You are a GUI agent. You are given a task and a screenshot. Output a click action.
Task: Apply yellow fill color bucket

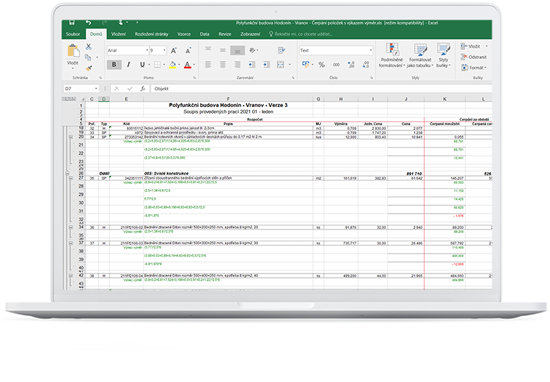pos(173,65)
